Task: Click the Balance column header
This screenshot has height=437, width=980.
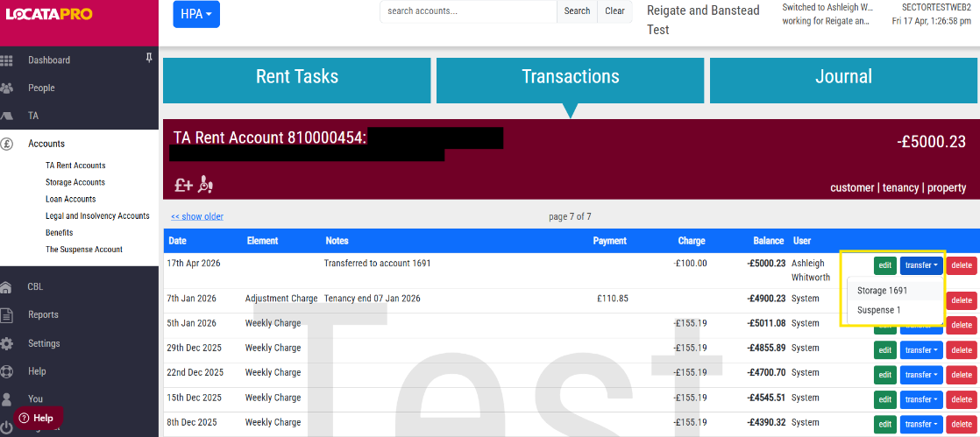Action: [x=768, y=240]
